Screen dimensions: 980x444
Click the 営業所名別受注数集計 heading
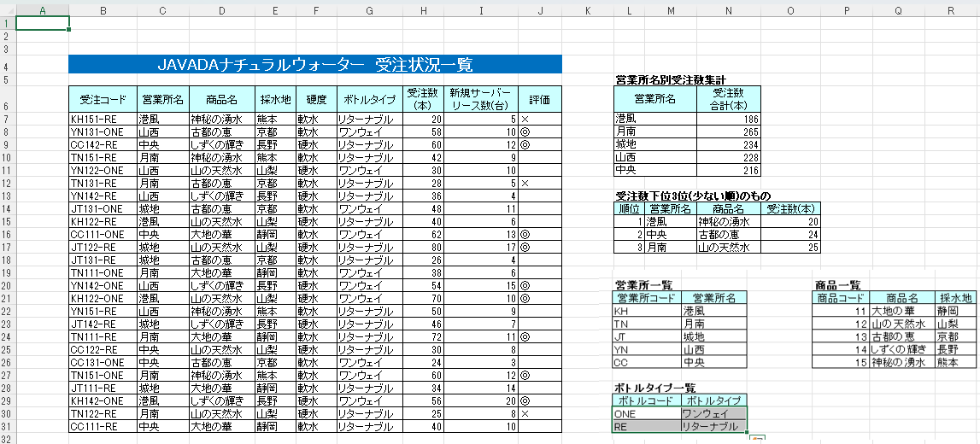[x=671, y=79]
